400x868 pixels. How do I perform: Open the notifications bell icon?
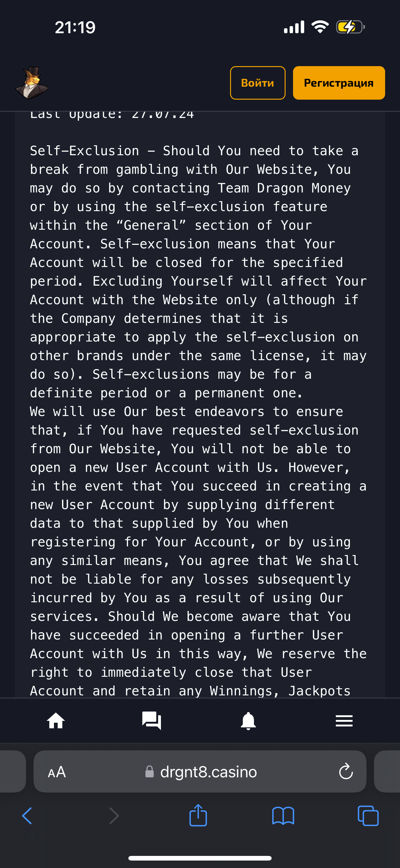(248, 721)
